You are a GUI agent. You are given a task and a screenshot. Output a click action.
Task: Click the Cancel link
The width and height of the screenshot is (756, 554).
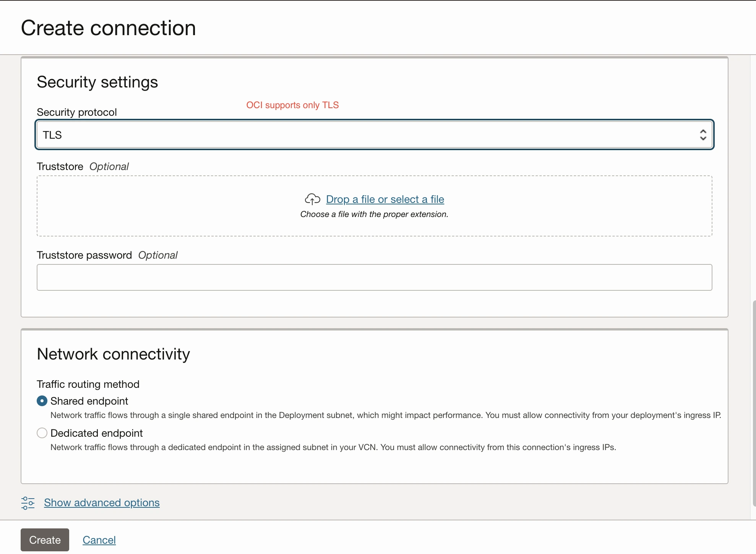99,540
